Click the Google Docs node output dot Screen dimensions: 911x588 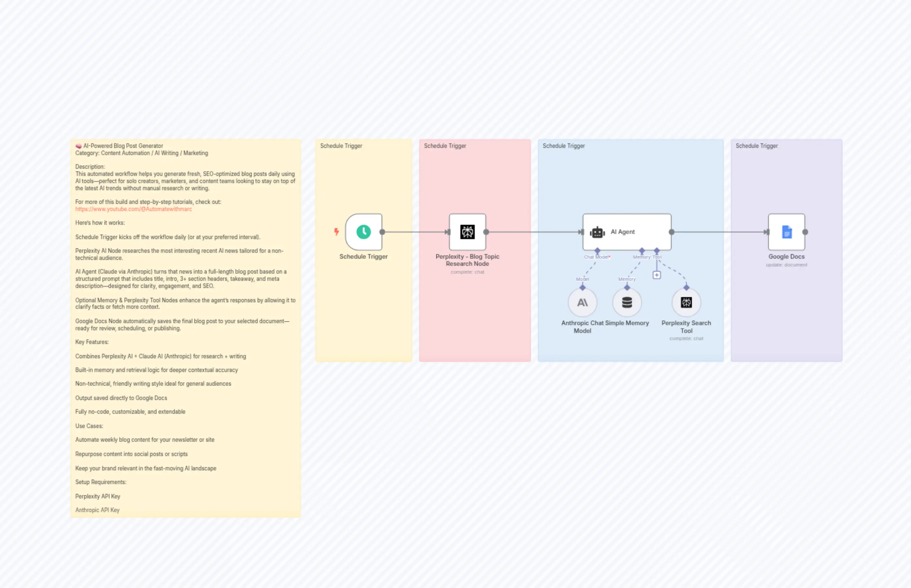pyautogui.click(x=805, y=232)
